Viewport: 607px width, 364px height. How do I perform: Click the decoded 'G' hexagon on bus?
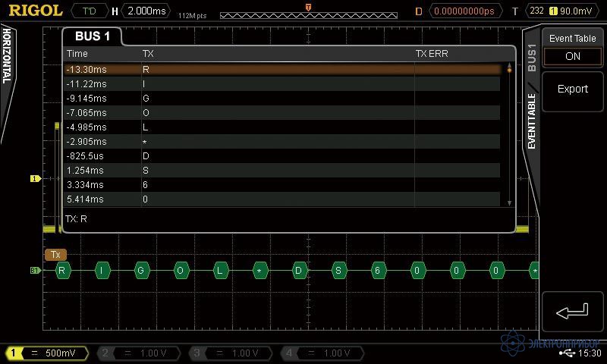(x=141, y=270)
